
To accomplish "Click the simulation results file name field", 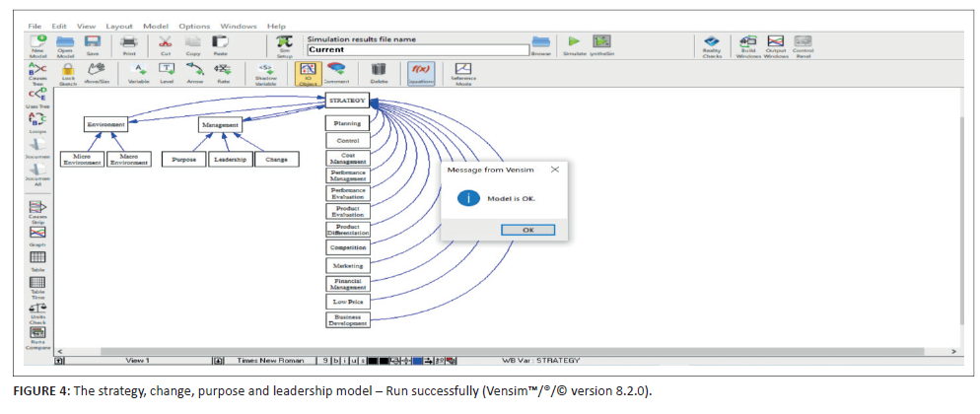I will coord(414,48).
